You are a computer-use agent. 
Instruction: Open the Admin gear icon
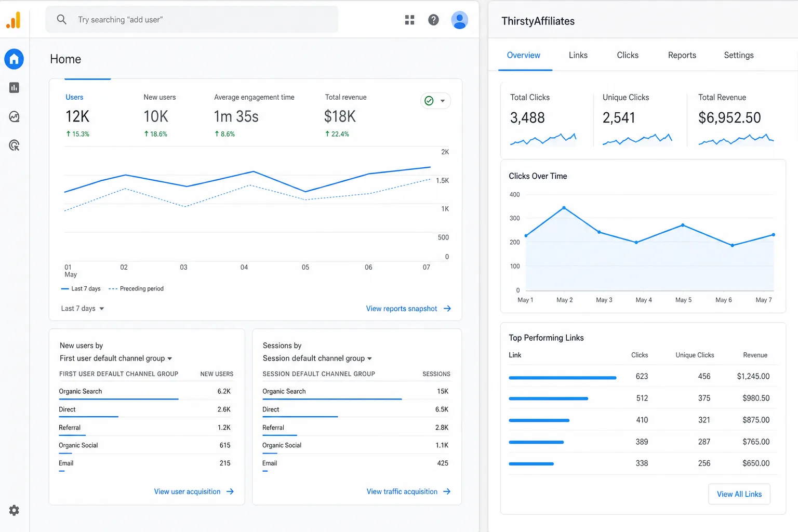(x=14, y=510)
